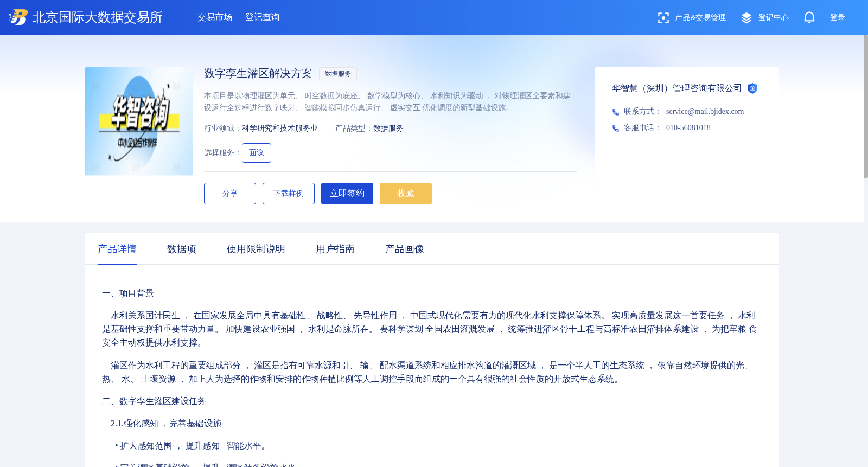Image resolution: width=868 pixels, height=467 pixels.
Task: Click the line 2.1.强化感知，完善基础设施
Action: coord(166,424)
